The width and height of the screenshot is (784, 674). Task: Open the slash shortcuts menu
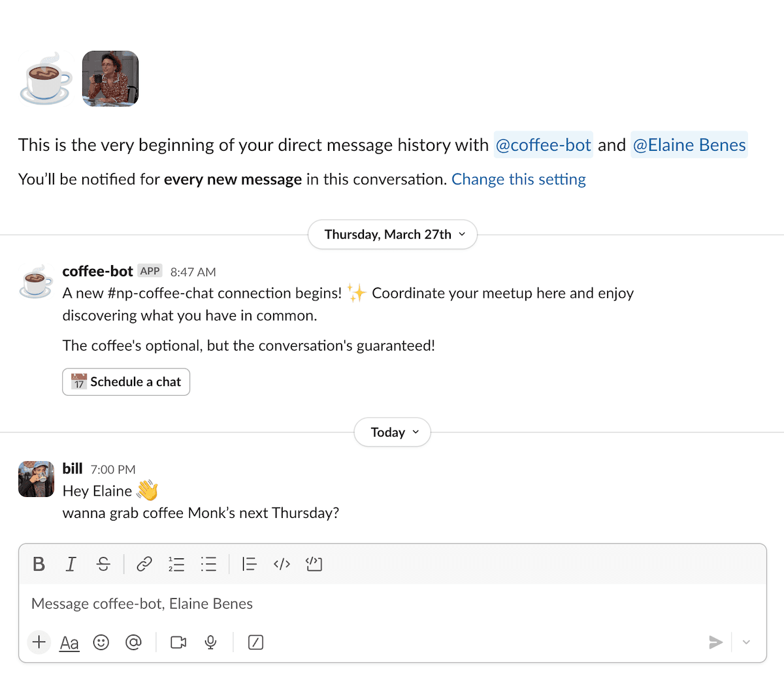click(256, 643)
